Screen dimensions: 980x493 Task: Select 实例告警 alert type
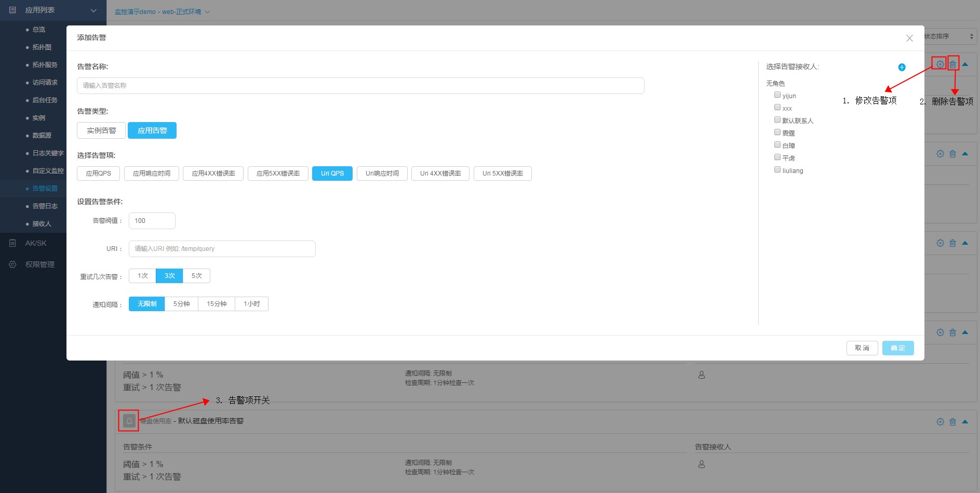pos(101,130)
